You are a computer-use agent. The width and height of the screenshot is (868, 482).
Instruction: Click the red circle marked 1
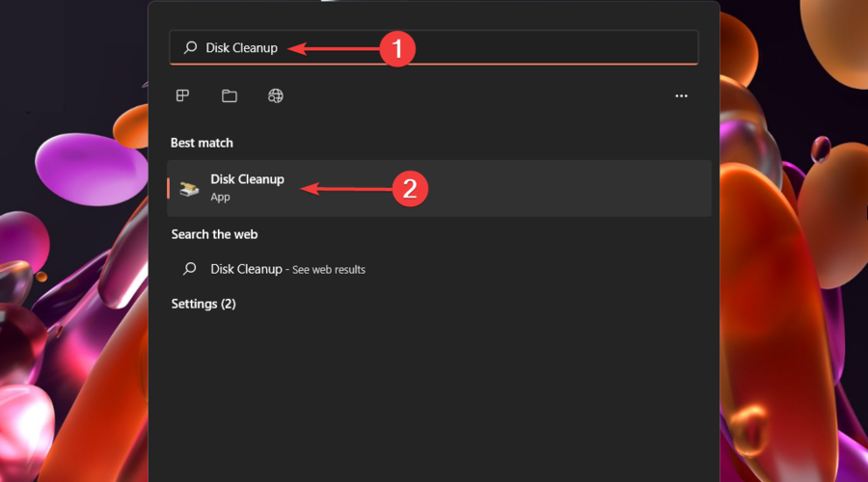[x=397, y=48]
